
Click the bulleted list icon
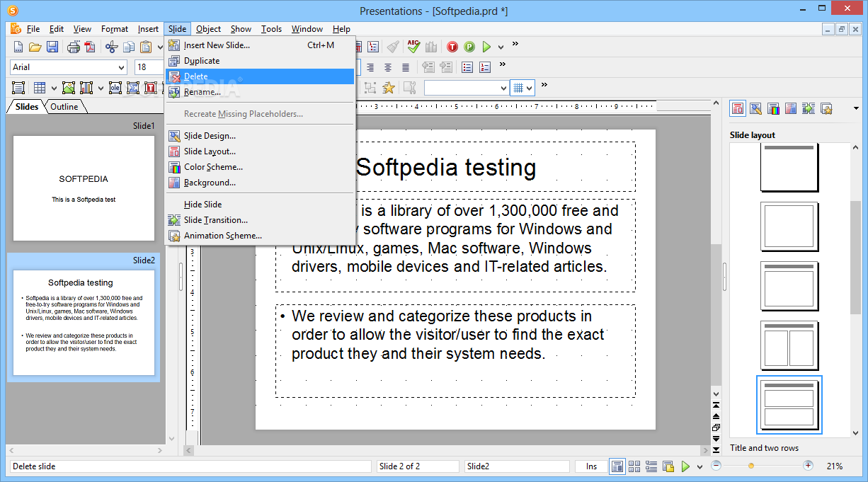[x=467, y=67]
